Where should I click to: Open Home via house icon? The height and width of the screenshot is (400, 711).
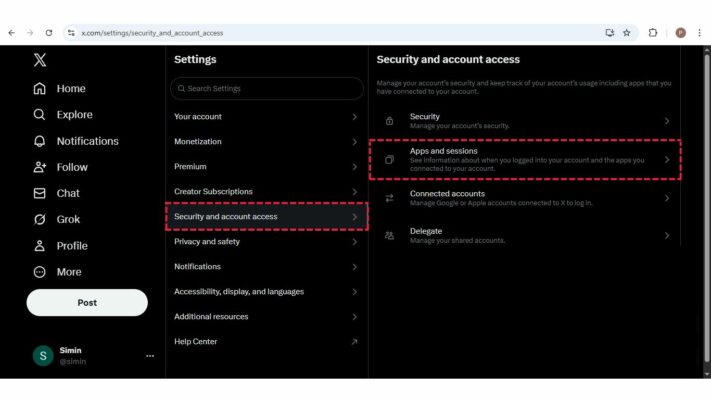[x=39, y=88]
